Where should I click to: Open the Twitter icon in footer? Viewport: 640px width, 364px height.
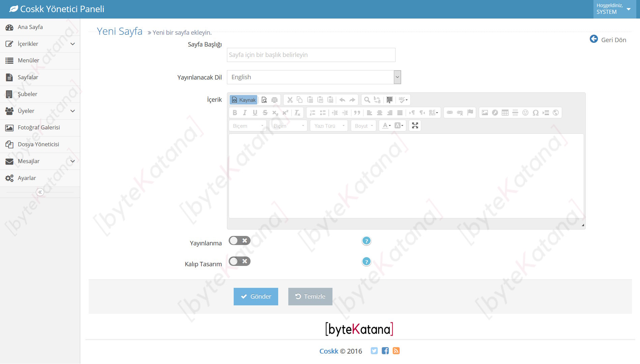(374, 351)
